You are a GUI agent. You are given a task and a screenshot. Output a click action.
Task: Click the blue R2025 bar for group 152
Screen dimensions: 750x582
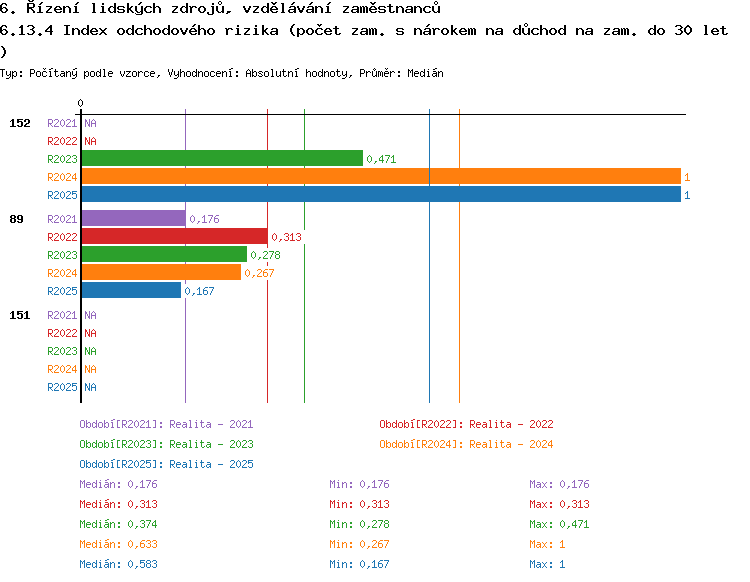coord(381,194)
